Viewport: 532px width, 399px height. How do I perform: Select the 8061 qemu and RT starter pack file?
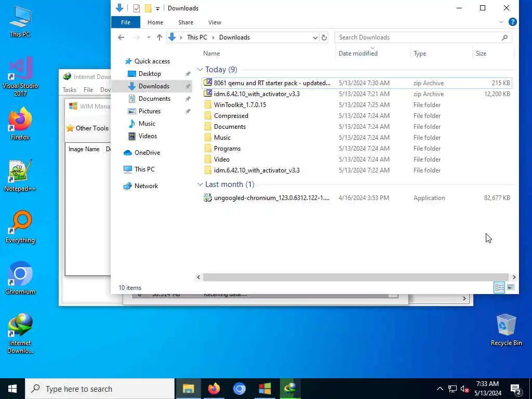[x=357, y=83]
